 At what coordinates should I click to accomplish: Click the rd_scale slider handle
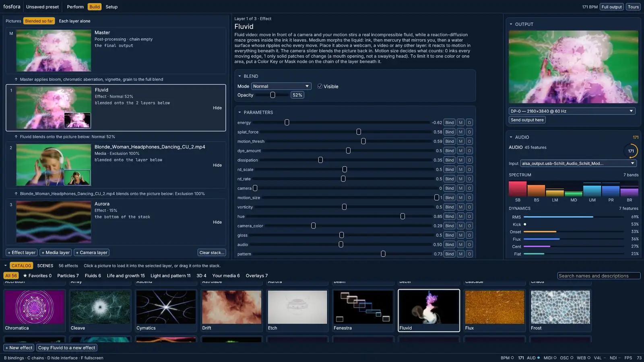pyautogui.click(x=345, y=169)
